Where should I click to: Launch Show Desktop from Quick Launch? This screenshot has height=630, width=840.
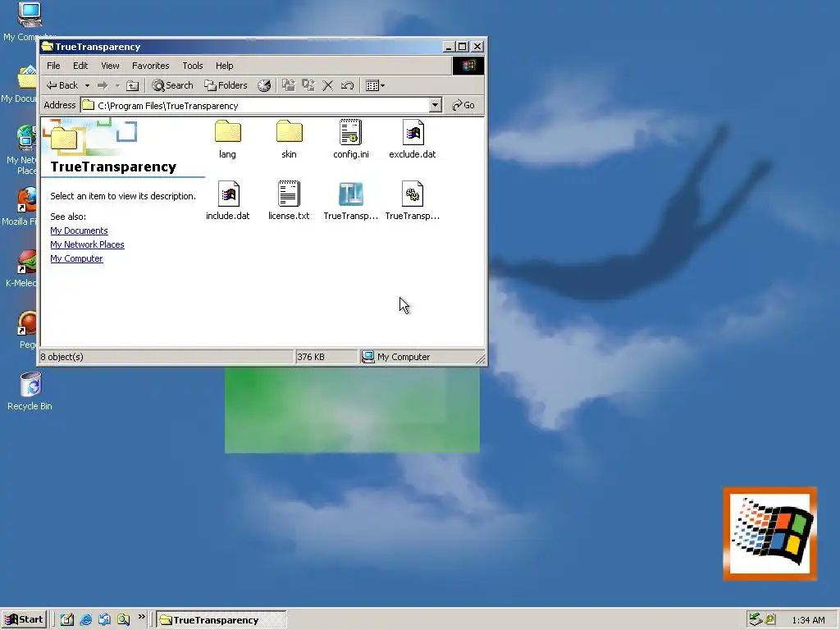coord(67,619)
